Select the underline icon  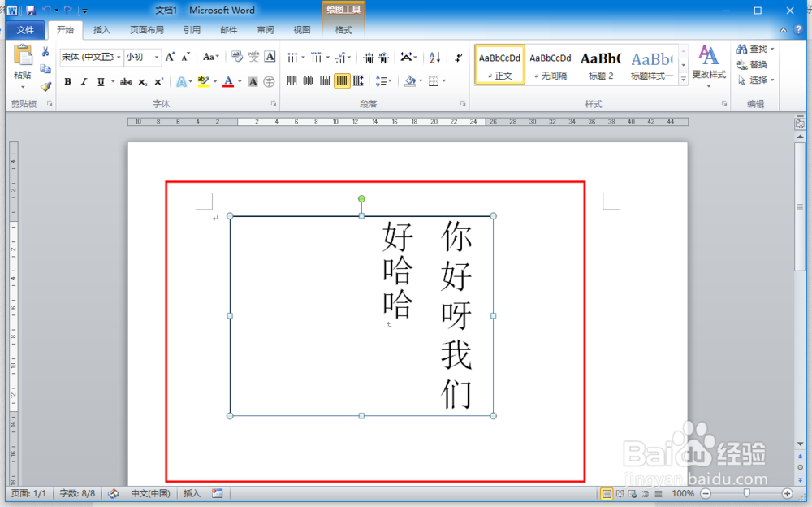point(99,81)
